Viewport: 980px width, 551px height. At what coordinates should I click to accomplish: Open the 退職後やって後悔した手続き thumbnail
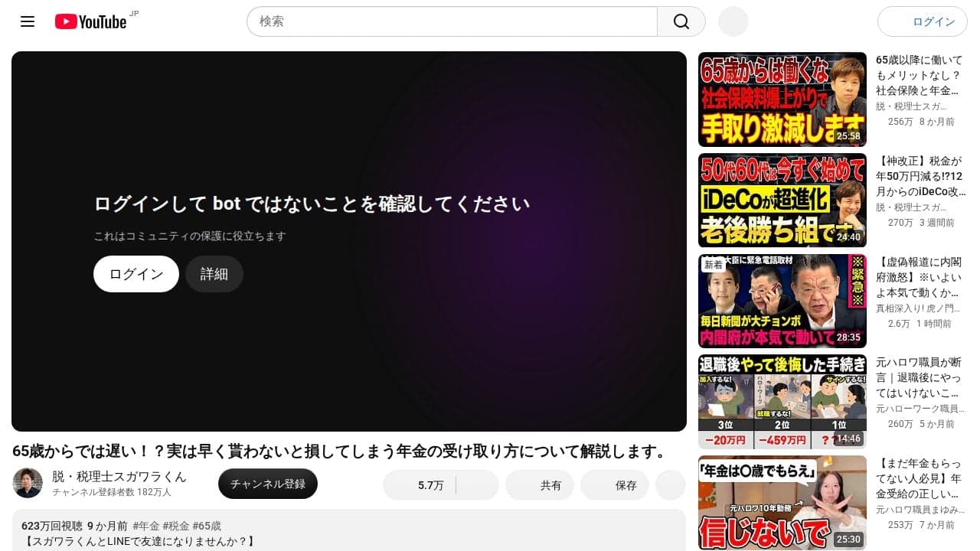(x=782, y=402)
